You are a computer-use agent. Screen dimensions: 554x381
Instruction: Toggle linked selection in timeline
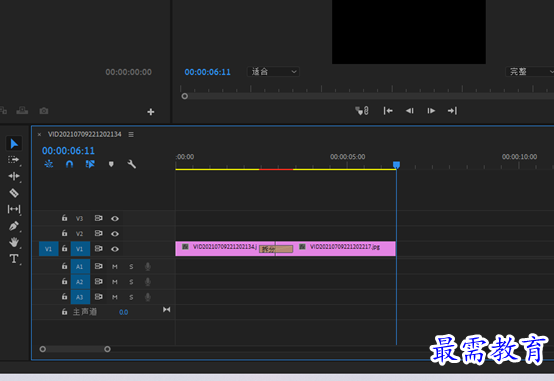pyautogui.click(x=90, y=164)
